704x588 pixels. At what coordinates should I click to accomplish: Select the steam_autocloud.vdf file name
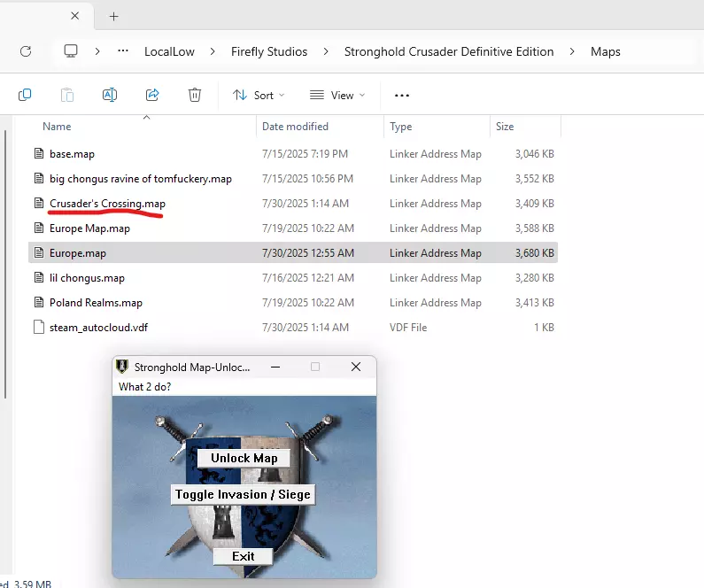point(98,328)
